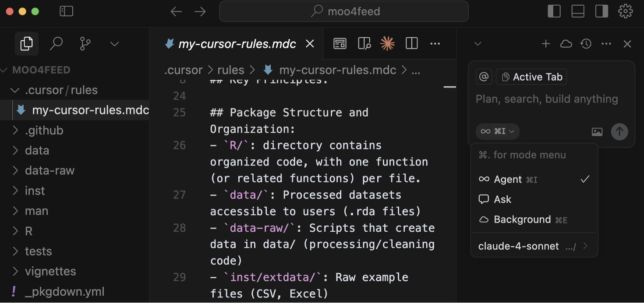644x304 pixels.
Task: Toggle the primary left sidebar layout
Action: [x=554, y=11]
